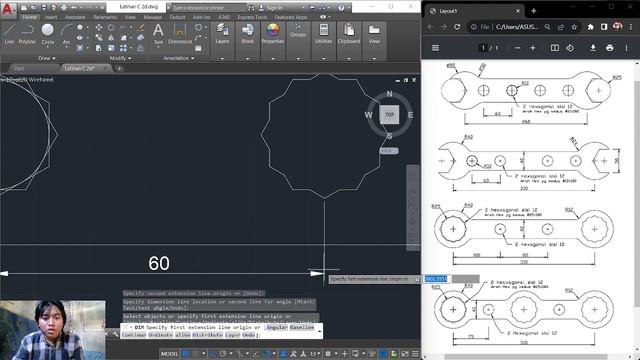Choose Angular option in command line
The height and width of the screenshot is (360, 640).
pyautogui.click(x=277, y=327)
